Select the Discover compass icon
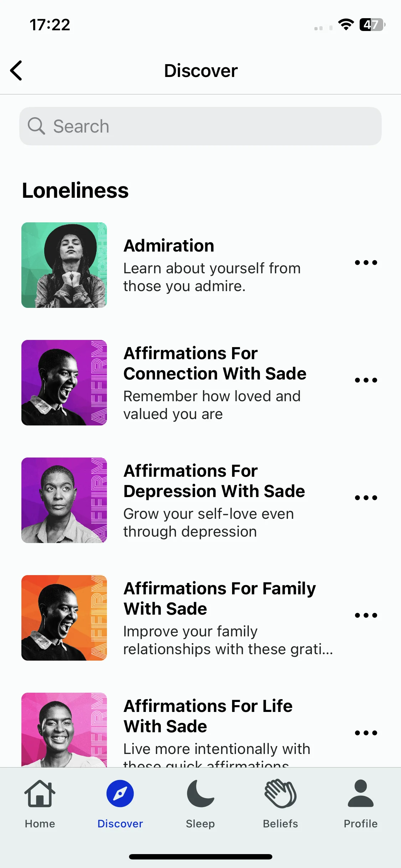The width and height of the screenshot is (401, 868). click(x=120, y=794)
